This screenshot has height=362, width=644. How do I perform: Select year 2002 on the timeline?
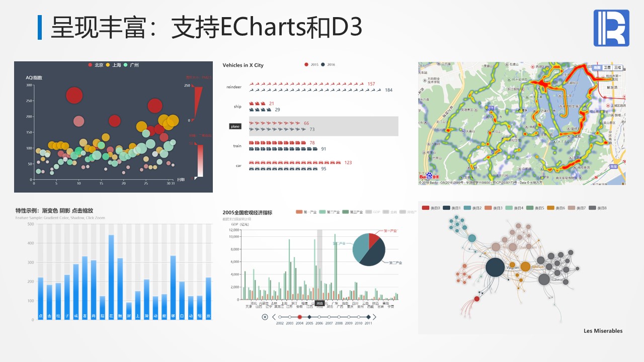280,317
